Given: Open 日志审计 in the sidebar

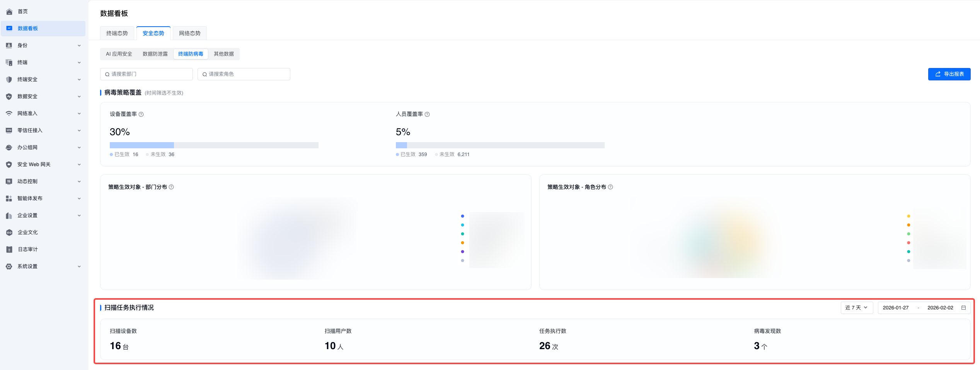Looking at the screenshot, I should point(43,249).
